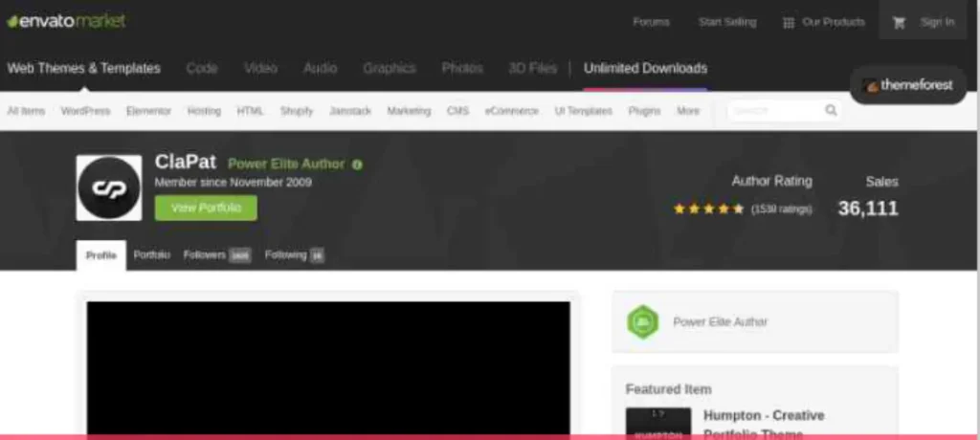
Task: Open the Hosting category
Action: tap(205, 111)
